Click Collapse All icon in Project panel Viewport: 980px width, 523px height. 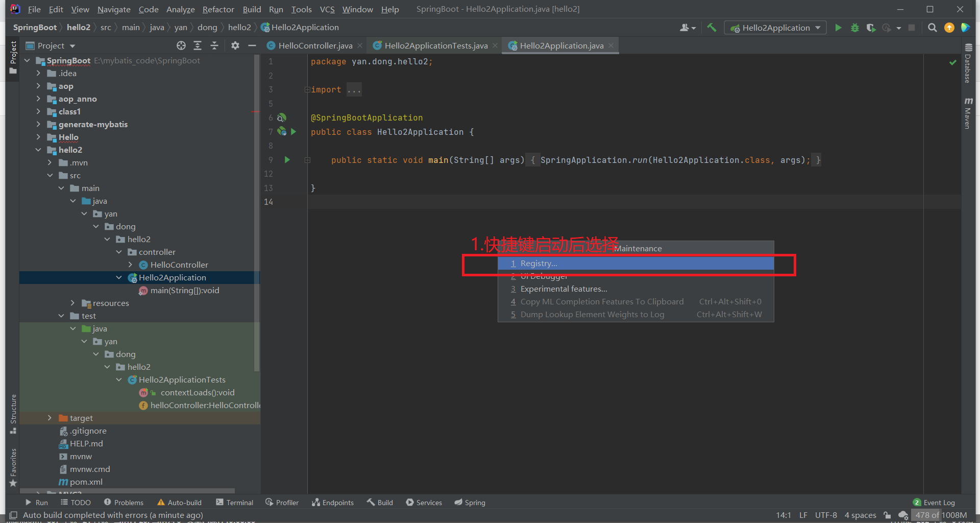pyautogui.click(x=214, y=45)
